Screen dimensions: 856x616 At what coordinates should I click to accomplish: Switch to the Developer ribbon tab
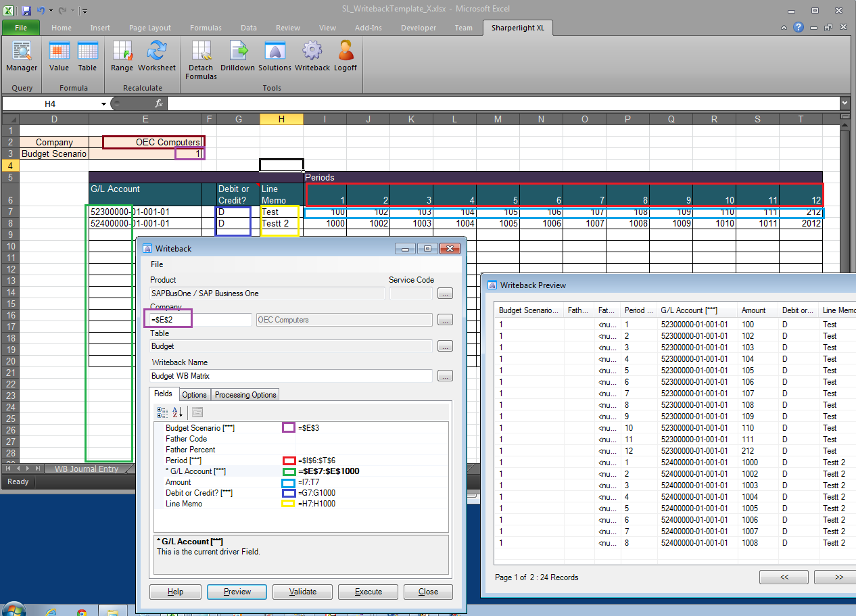[x=419, y=28]
